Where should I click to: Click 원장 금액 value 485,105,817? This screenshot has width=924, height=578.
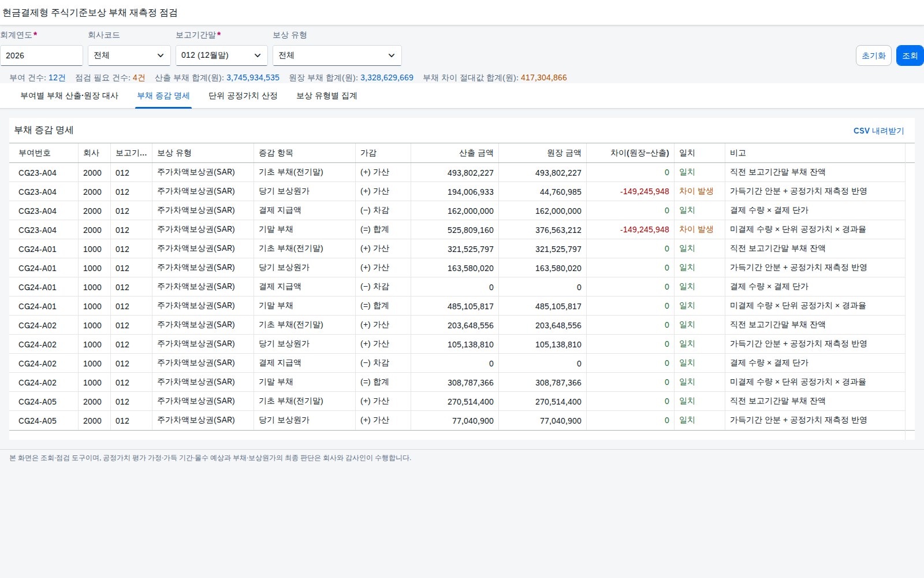(558, 306)
